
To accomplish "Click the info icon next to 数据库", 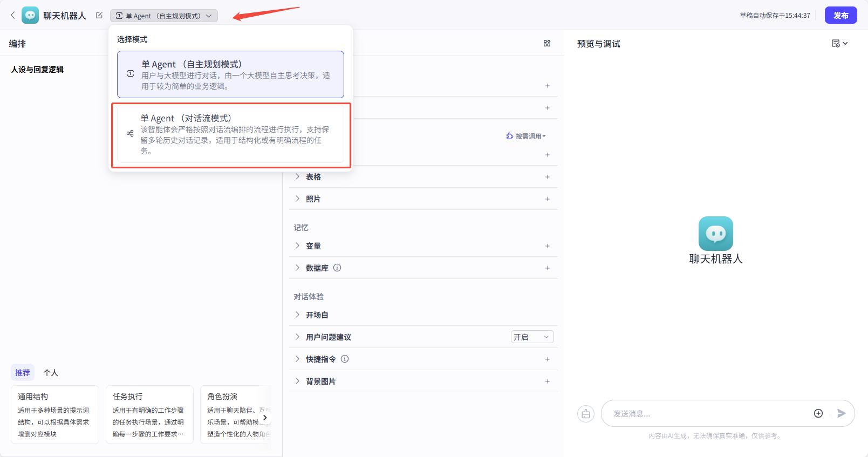I will click(337, 268).
